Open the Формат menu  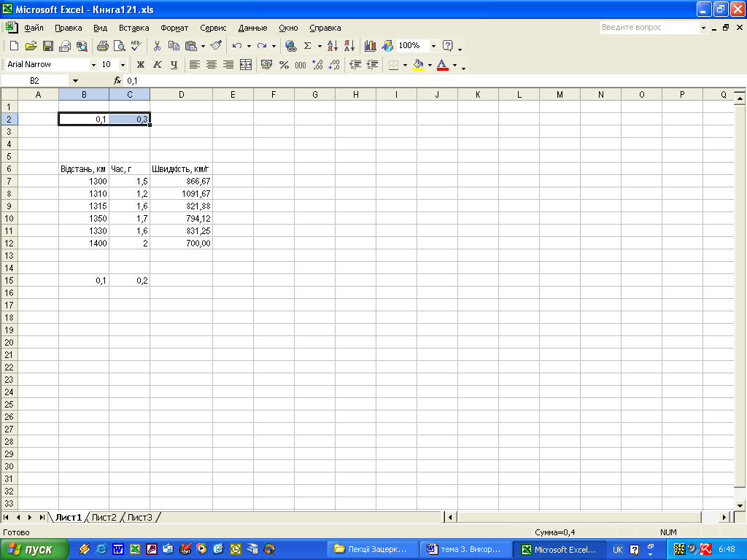click(174, 28)
